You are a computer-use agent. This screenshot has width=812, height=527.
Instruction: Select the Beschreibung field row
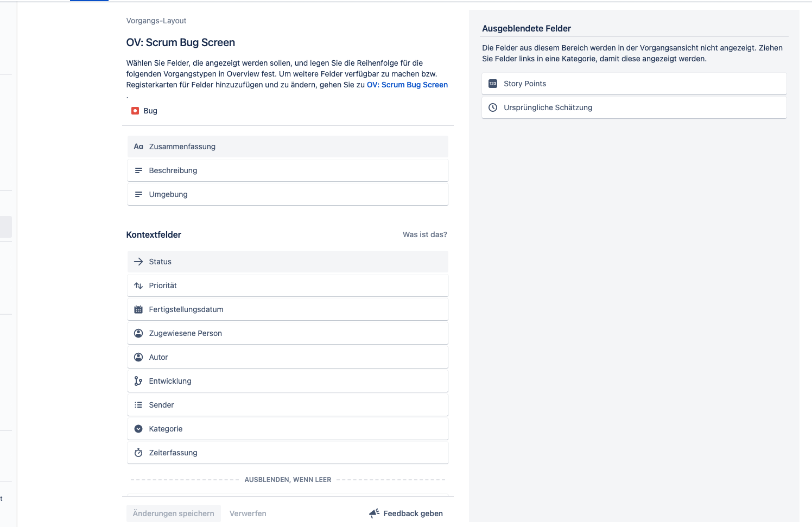pyautogui.click(x=288, y=170)
